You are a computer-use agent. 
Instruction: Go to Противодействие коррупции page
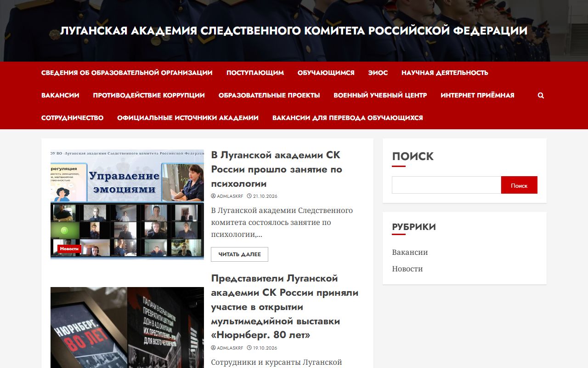[x=149, y=95]
